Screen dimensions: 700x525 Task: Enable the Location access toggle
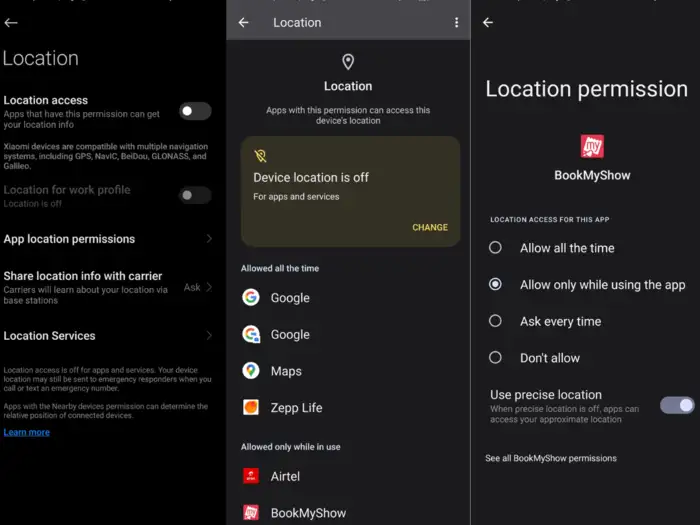(x=195, y=111)
